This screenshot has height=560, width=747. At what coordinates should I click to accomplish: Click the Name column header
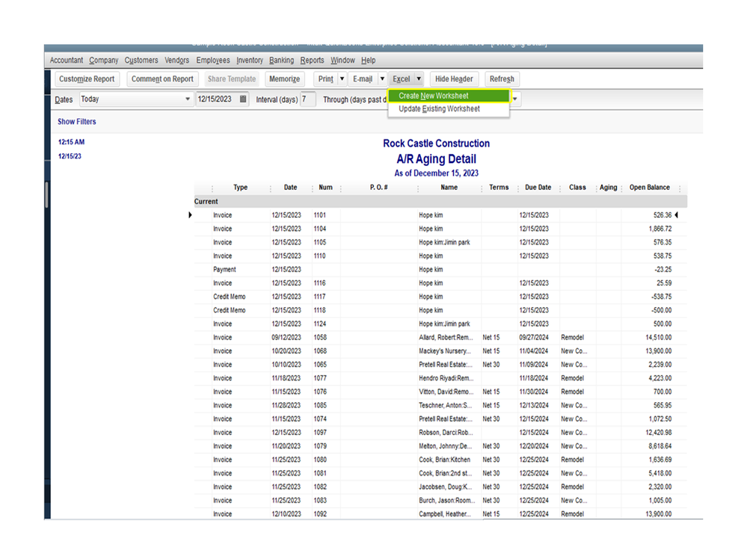click(x=449, y=188)
